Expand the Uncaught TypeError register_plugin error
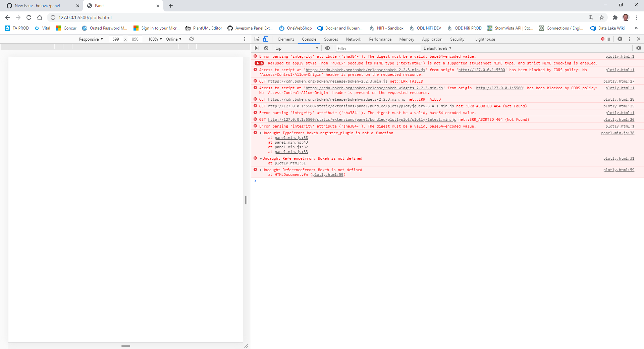The height and width of the screenshot is (349, 644). (x=260, y=133)
